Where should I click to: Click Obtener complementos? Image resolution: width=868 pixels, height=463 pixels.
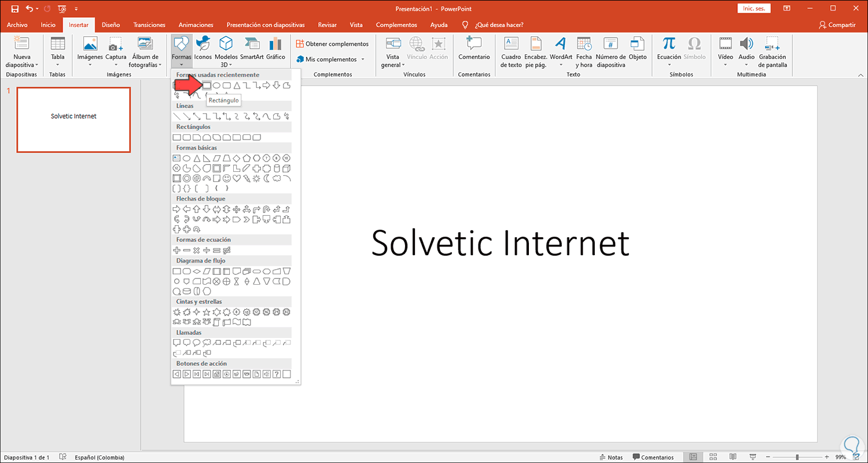pos(332,43)
